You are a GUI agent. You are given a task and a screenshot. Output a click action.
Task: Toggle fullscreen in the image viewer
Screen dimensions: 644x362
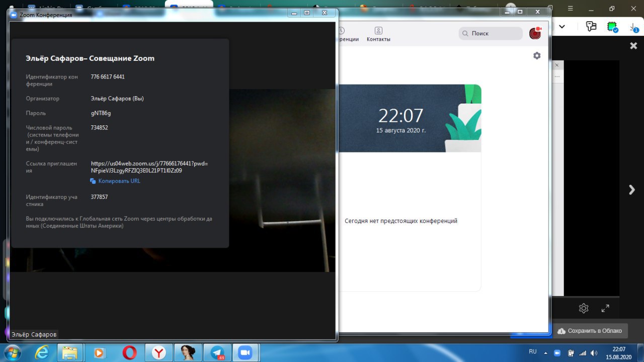click(x=605, y=308)
